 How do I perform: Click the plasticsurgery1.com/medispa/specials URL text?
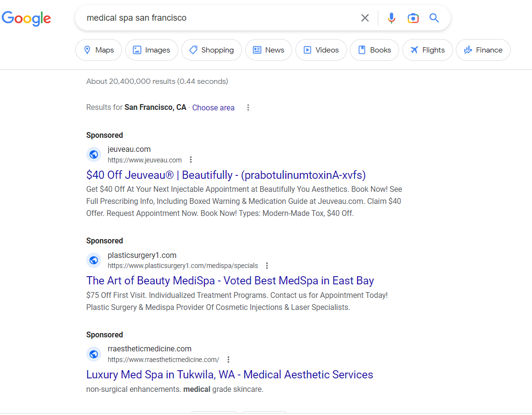coord(183,266)
